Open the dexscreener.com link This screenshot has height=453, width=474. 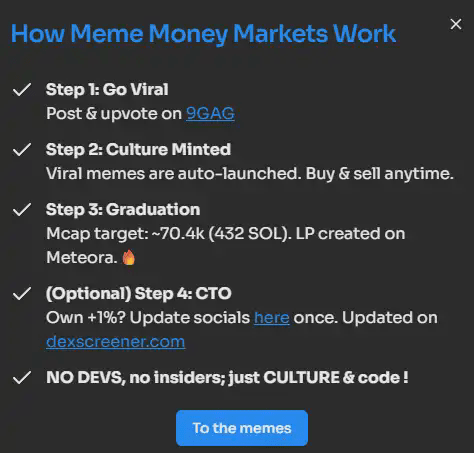pyautogui.click(x=116, y=342)
